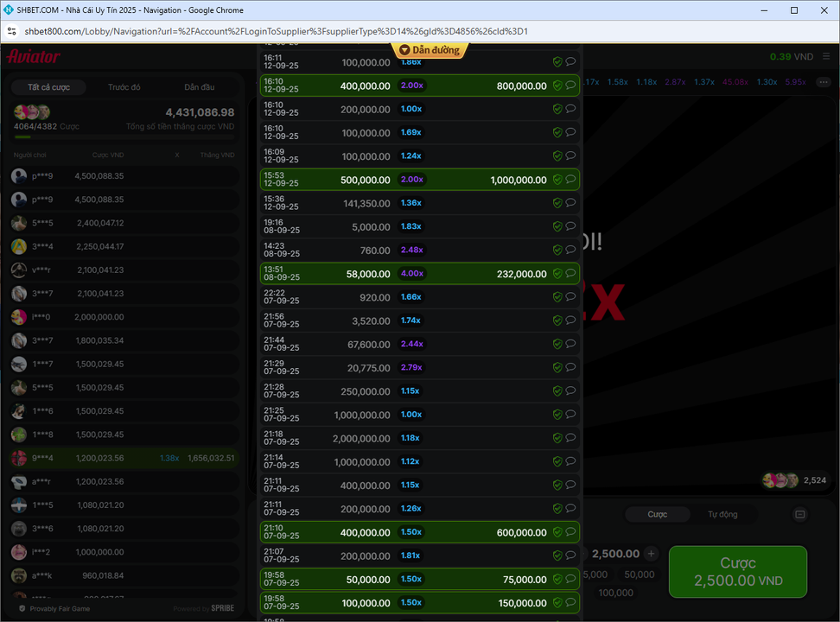
Task: Choose the 50,000 quick bet amount
Action: click(639, 574)
